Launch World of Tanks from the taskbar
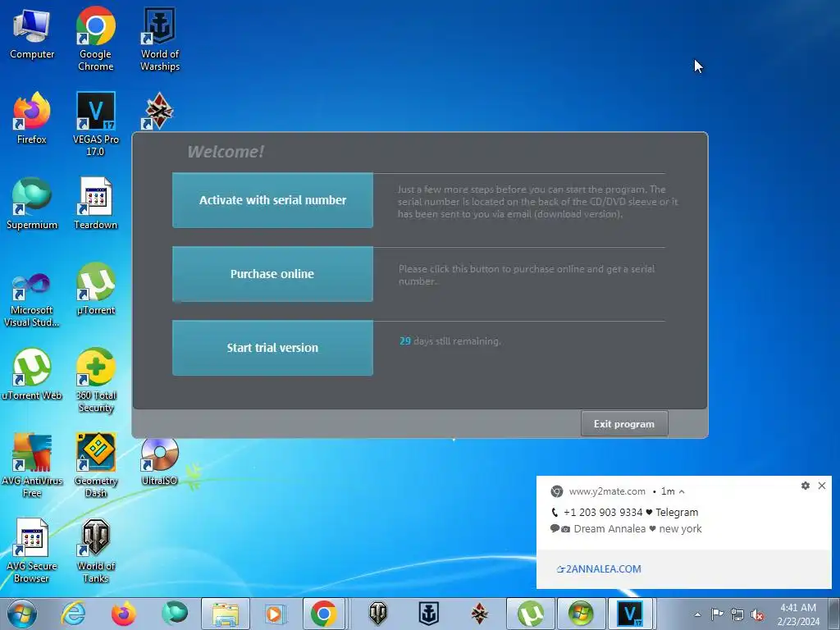This screenshot has width=840, height=630. [377, 614]
